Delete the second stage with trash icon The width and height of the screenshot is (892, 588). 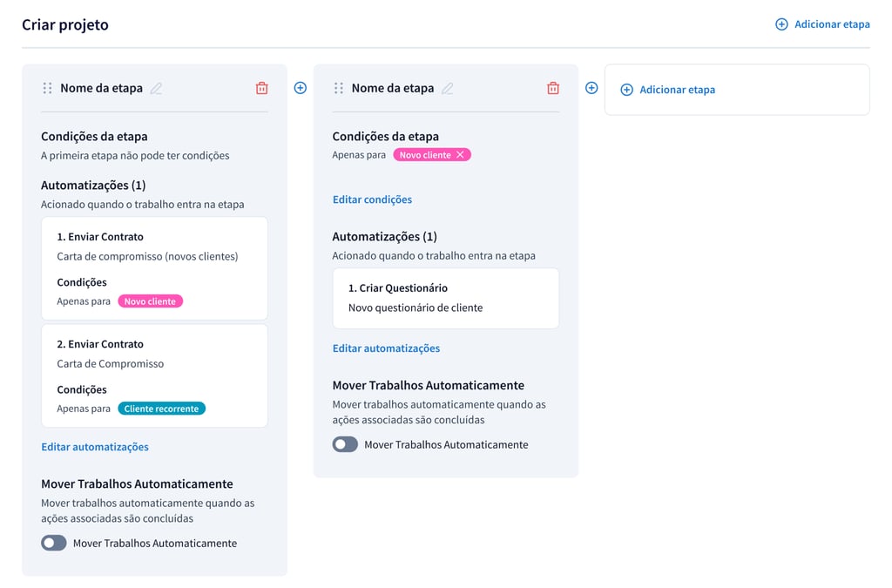click(x=552, y=88)
